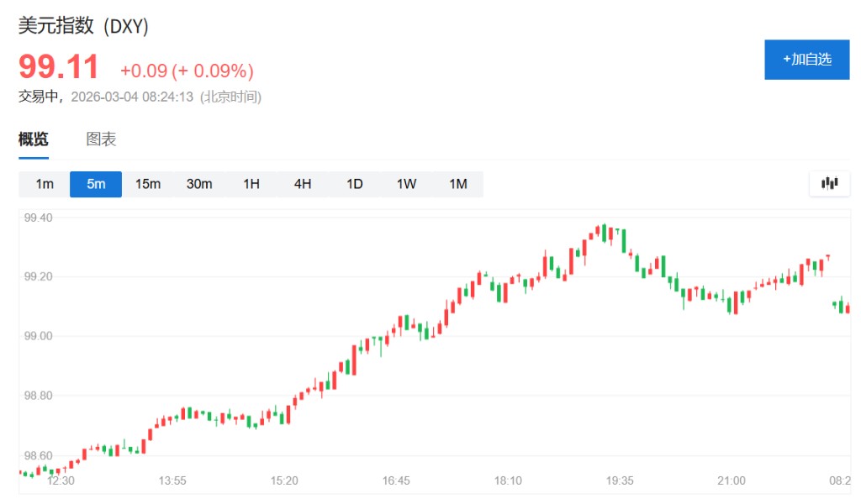861x504 pixels.
Task: Add DXY to watchlist with 加自选
Action: (x=806, y=60)
